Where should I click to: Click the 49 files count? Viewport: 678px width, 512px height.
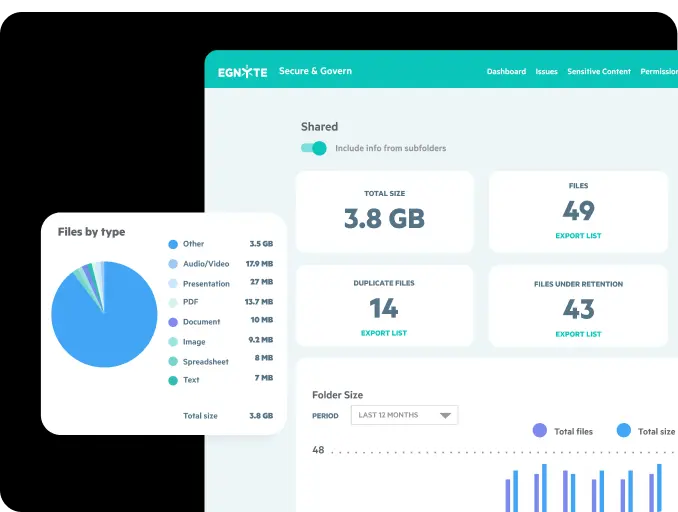579,211
